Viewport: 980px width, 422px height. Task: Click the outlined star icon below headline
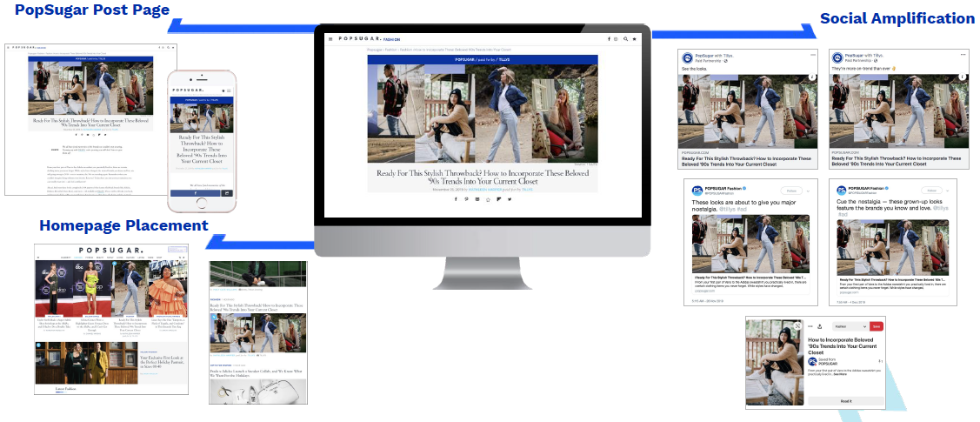pos(488,198)
